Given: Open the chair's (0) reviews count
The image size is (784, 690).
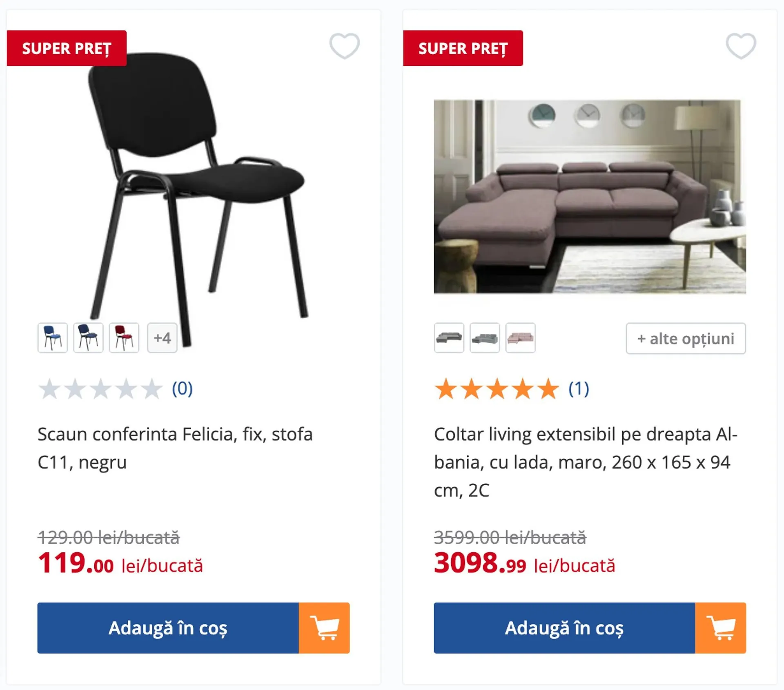Looking at the screenshot, I should (x=182, y=389).
